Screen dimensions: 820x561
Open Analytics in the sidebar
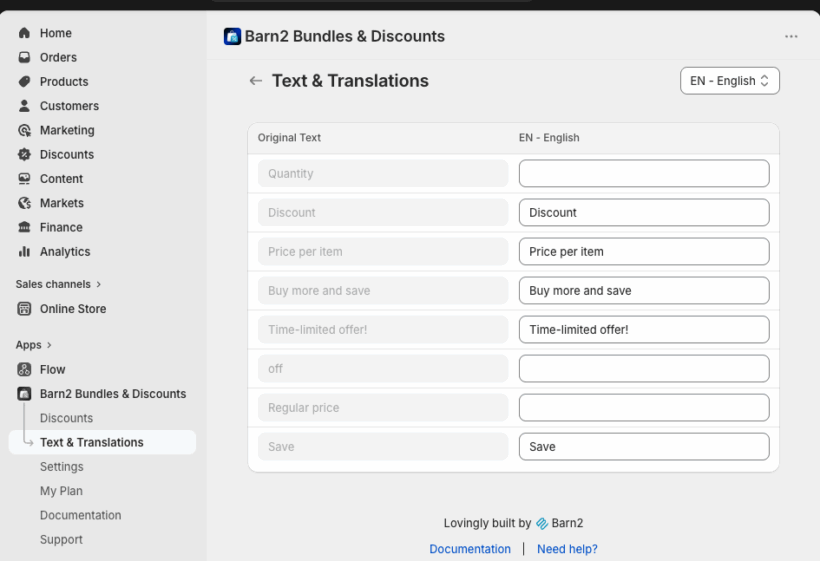65,252
